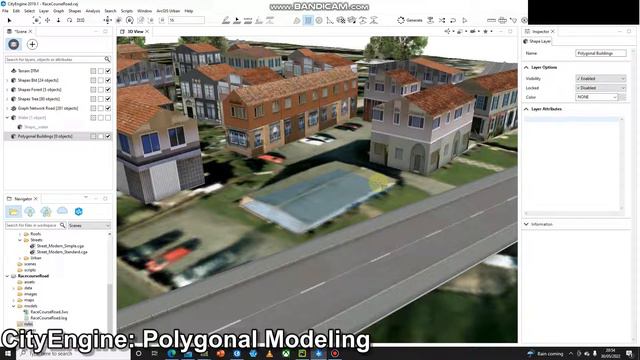Open the VLC icon in taskbar

pos(269,353)
